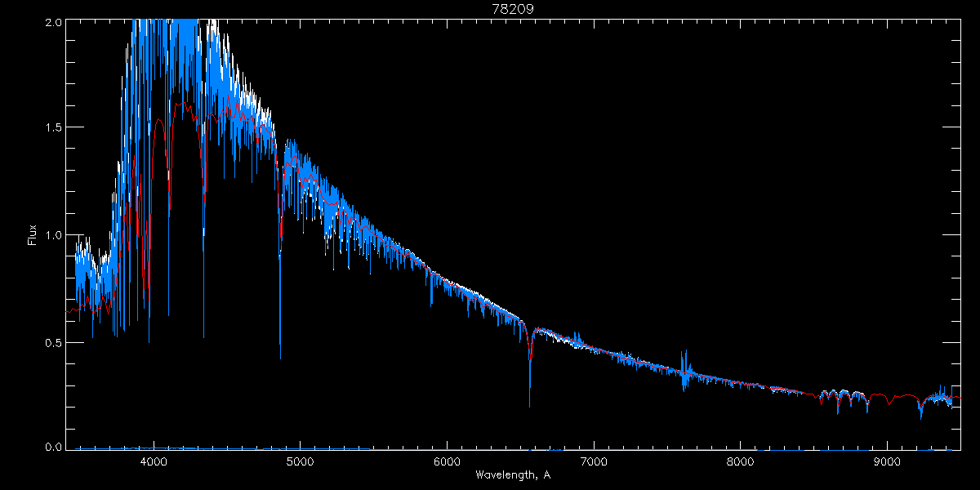Select the Flux y-axis label
980x490 pixels.
[33, 235]
